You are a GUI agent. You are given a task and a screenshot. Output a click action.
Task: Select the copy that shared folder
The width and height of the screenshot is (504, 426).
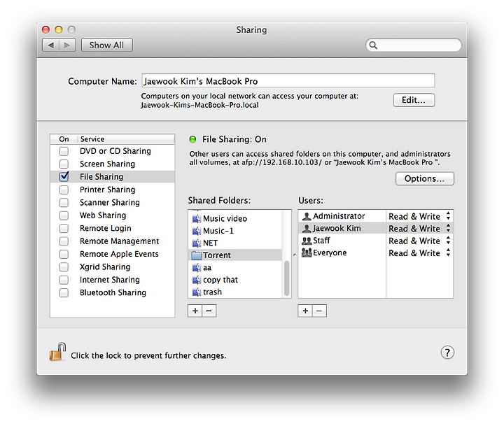coord(235,280)
